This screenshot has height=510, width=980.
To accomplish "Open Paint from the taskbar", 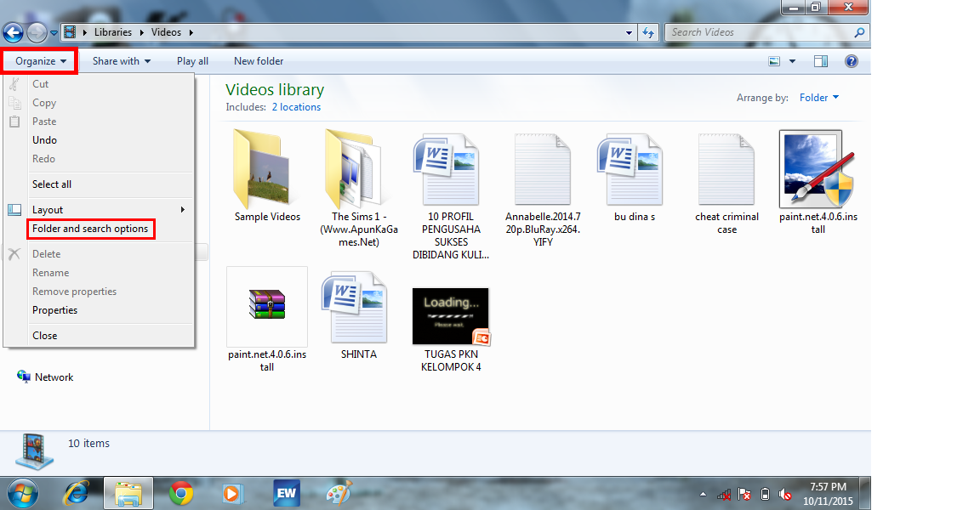I will pos(339,493).
